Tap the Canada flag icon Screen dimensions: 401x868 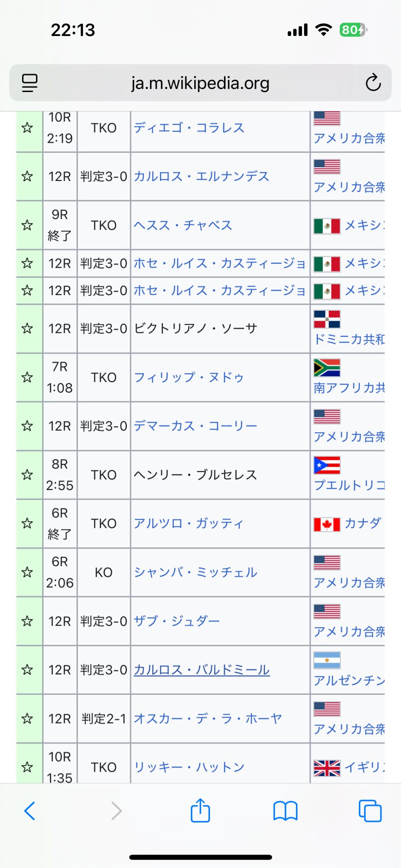(327, 524)
